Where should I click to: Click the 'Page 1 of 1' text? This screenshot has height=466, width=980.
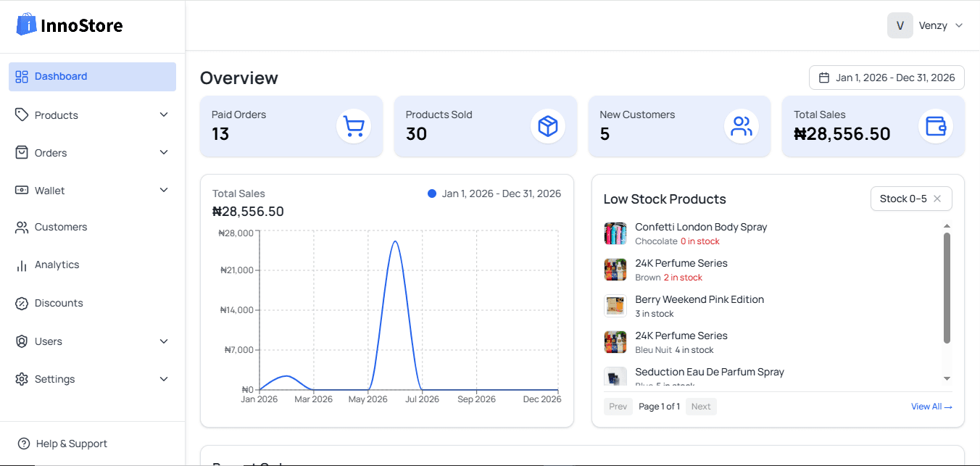(660, 407)
